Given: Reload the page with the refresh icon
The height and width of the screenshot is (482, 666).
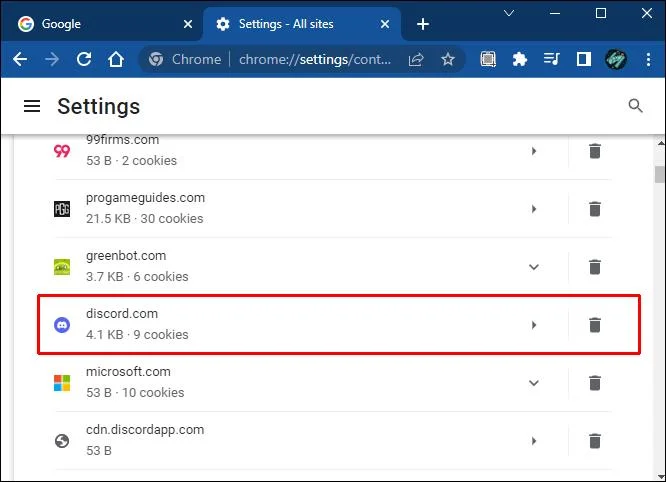Looking at the screenshot, I should (x=84, y=59).
